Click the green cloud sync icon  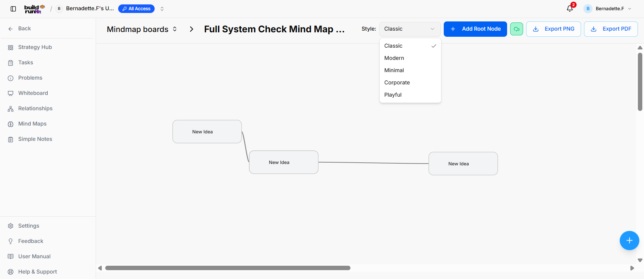(516, 29)
